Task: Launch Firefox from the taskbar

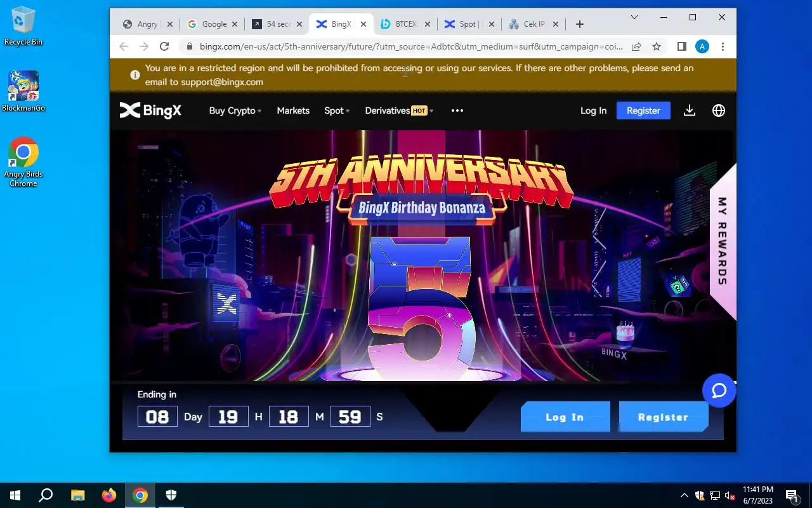Action: click(x=109, y=495)
